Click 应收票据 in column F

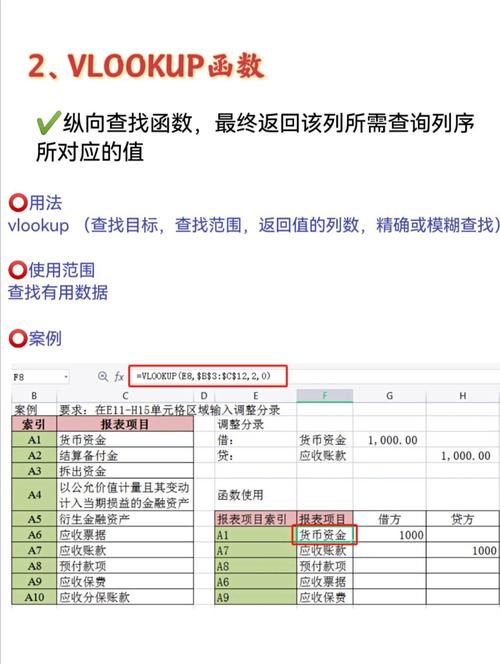click(325, 581)
